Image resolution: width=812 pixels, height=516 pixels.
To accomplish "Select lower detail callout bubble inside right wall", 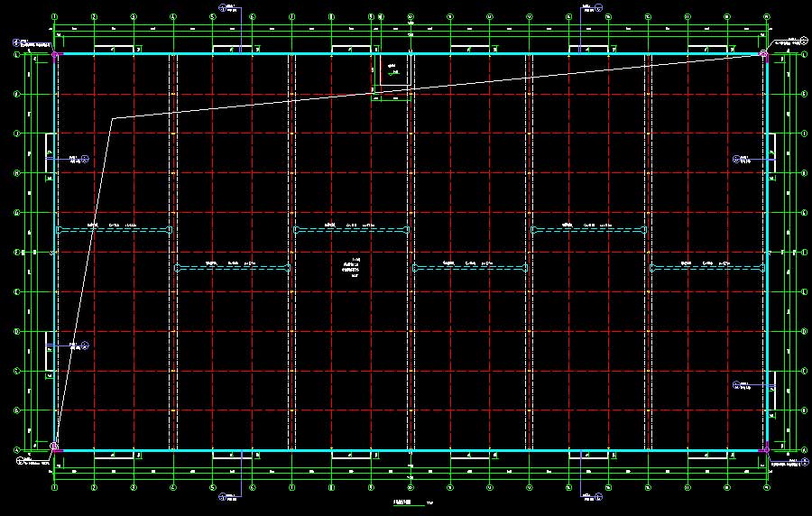I will [736, 384].
